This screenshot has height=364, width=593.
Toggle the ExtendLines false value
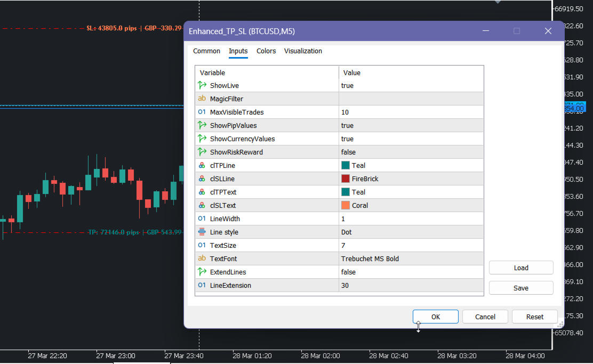[x=411, y=272]
